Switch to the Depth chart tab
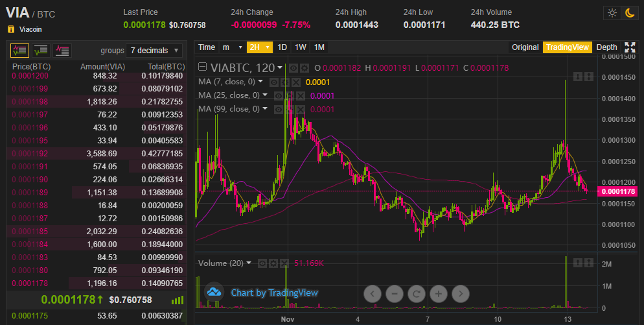This screenshot has height=325, width=644. (x=606, y=47)
